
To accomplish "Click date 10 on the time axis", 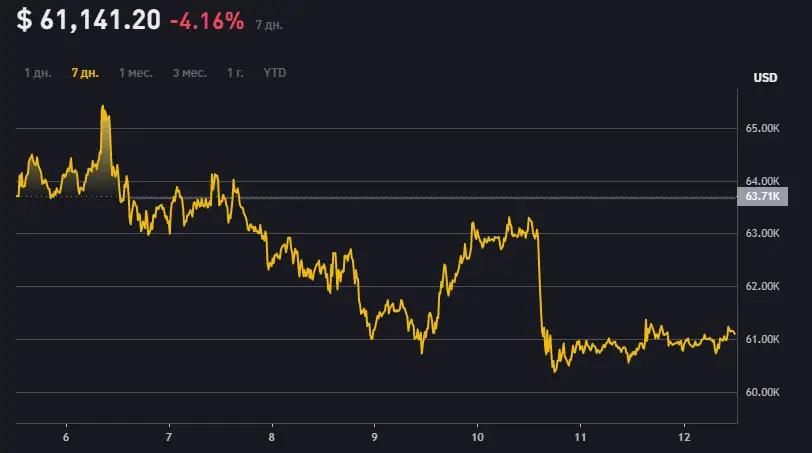I will 477,437.
